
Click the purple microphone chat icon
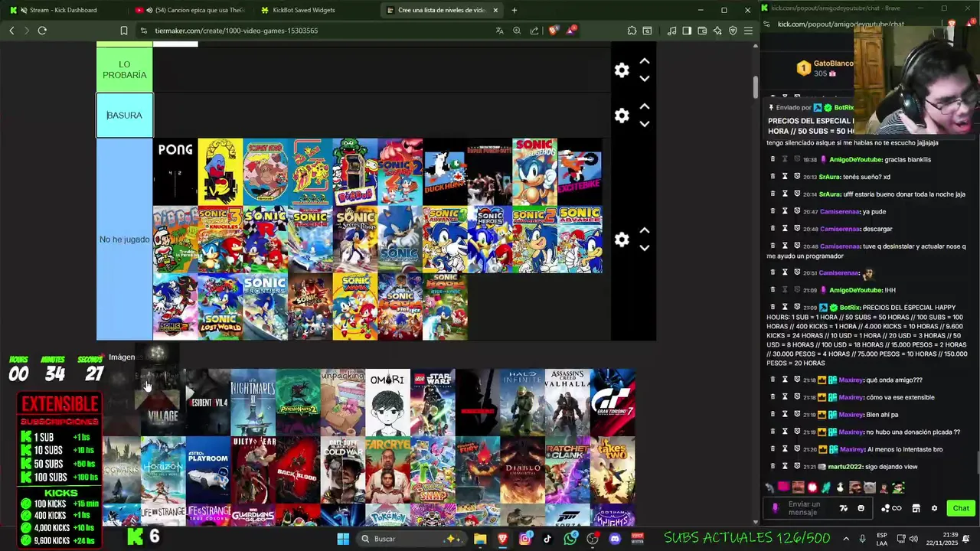[776, 508]
